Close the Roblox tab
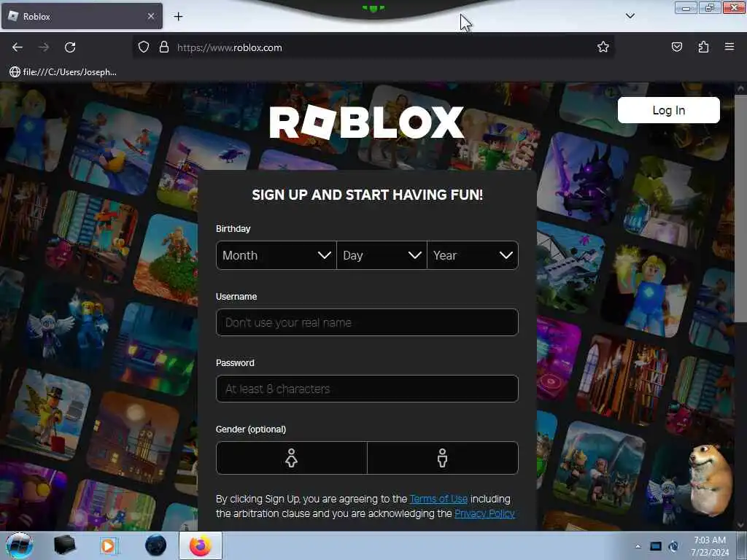747x560 pixels. 150,16
